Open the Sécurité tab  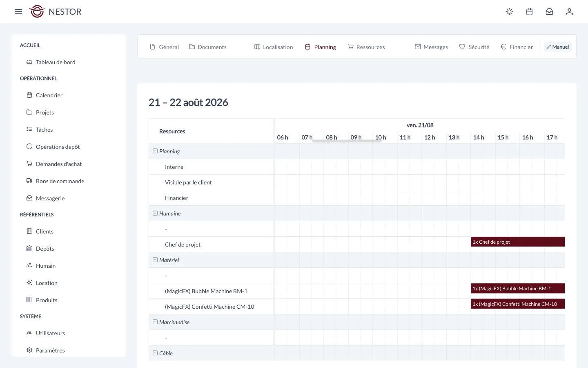tap(474, 47)
